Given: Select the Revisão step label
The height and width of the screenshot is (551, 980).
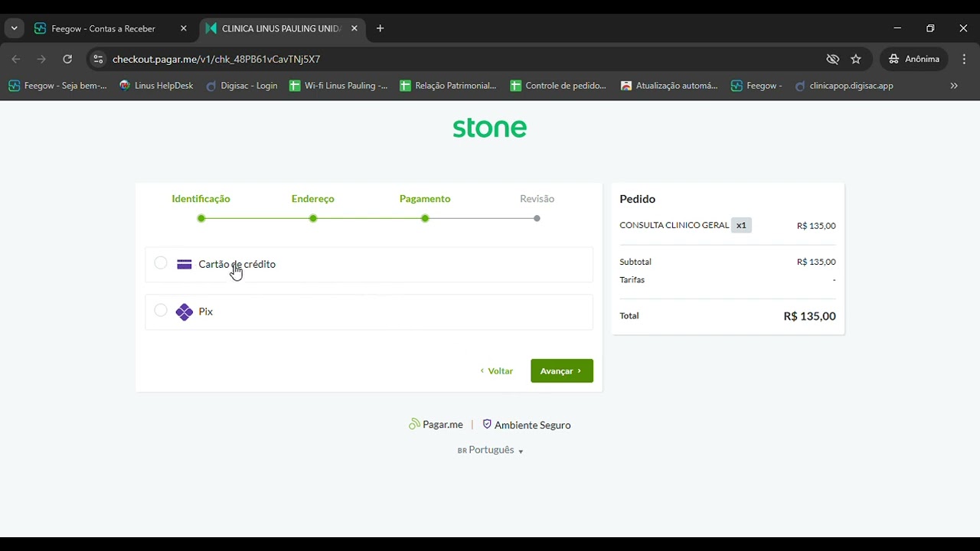Looking at the screenshot, I should click(537, 199).
